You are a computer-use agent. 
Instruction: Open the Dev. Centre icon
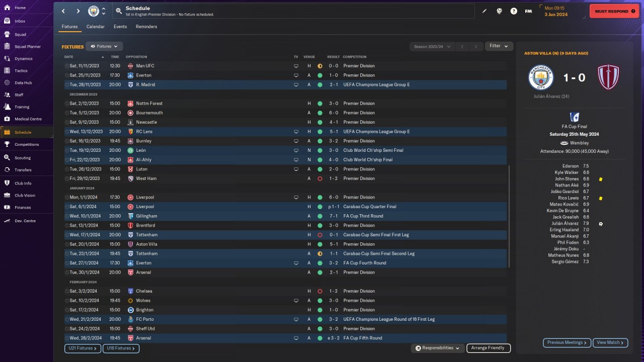coord(7,221)
